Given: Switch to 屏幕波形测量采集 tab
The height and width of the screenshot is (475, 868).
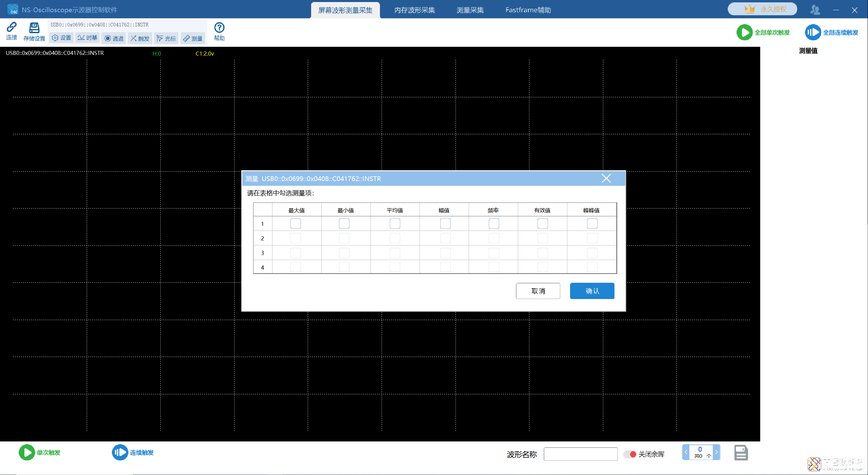Looking at the screenshot, I should point(345,10).
